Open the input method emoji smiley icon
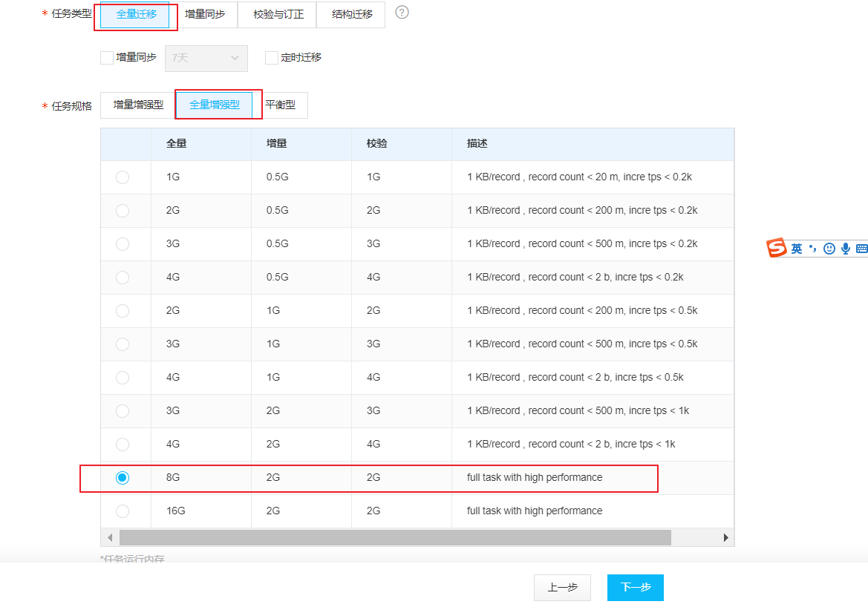 pos(829,249)
